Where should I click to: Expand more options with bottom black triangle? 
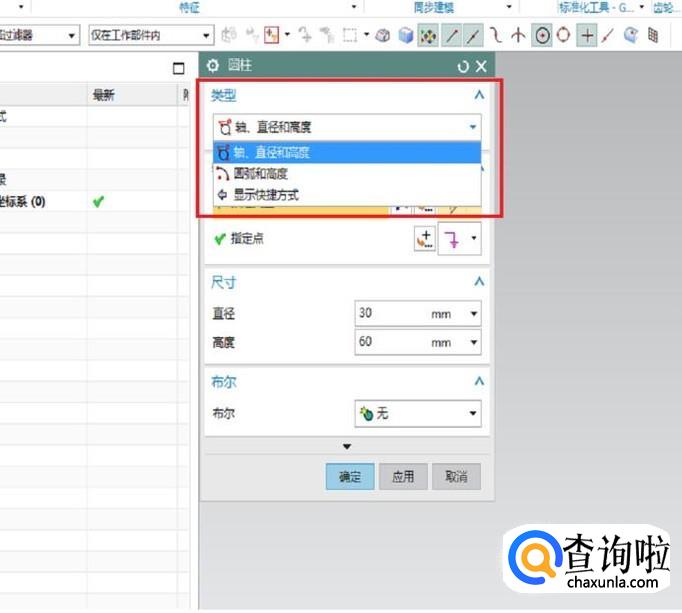coord(347,446)
